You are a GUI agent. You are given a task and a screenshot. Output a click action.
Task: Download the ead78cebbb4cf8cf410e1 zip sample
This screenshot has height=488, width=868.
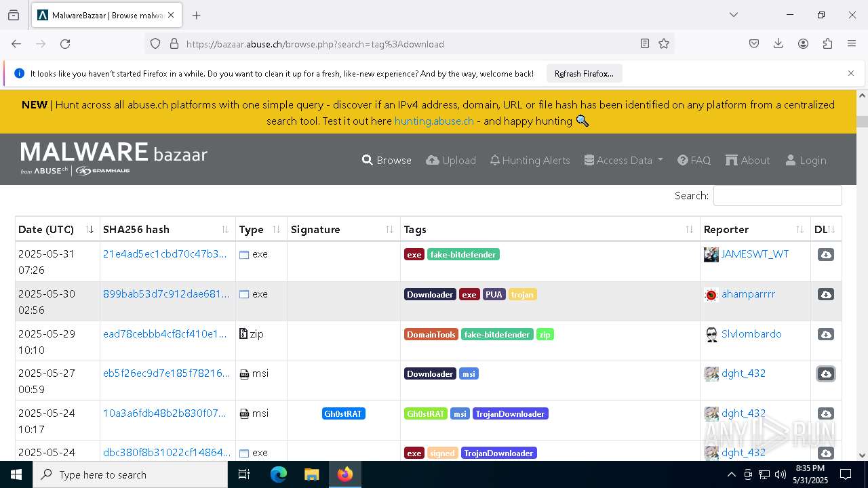pyautogui.click(x=825, y=335)
